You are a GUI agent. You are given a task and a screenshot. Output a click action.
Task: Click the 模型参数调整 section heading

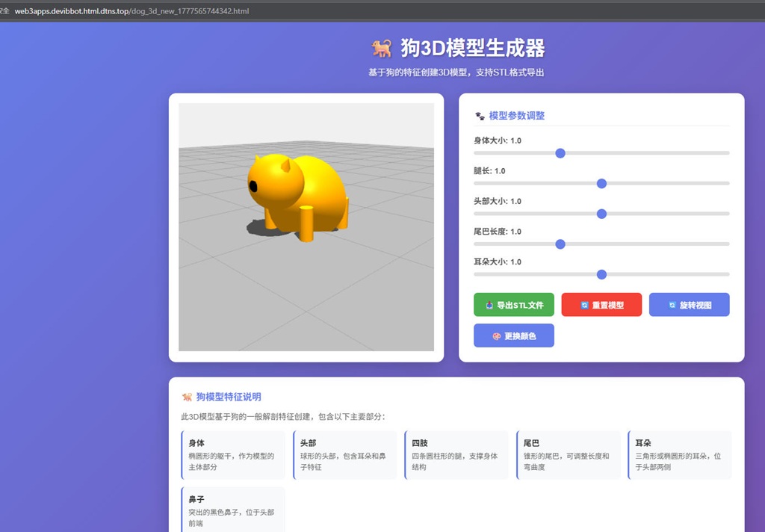(517, 116)
